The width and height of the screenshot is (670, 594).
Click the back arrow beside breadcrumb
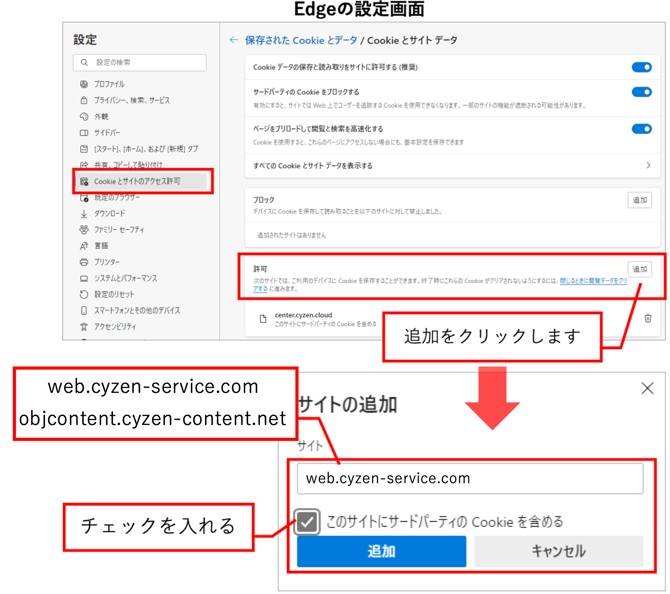[x=233, y=40]
